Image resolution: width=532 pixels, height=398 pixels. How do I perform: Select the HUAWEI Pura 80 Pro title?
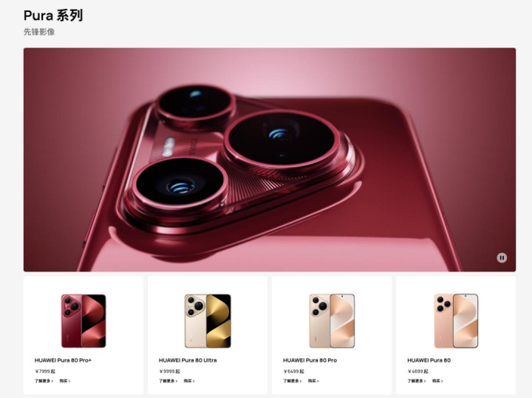[x=310, y=360]
